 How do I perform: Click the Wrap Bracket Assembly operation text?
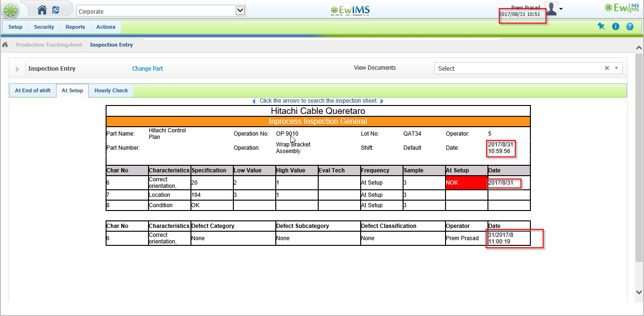pos(293,148)
